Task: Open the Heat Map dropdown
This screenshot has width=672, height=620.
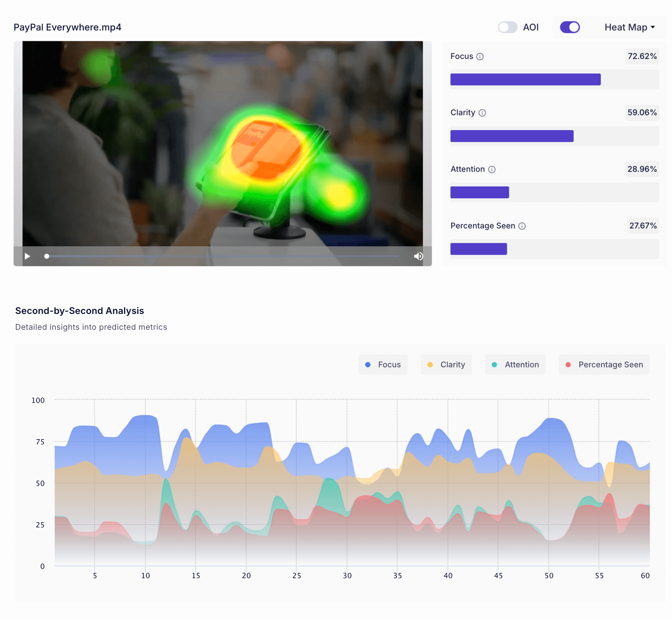Action: point(629,27)
